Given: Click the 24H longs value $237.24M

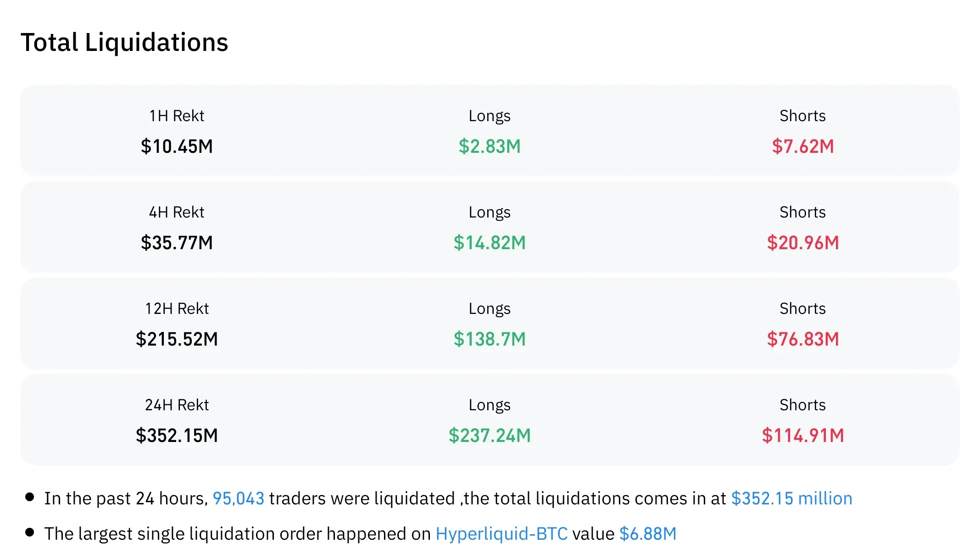Looking at the screenshot, I should [x=490, y=436].
